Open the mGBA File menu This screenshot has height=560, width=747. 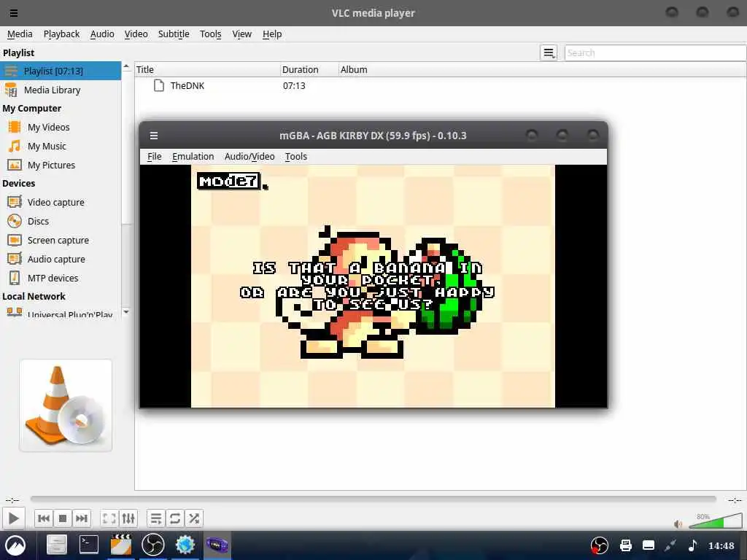click(x=155, y=157)
